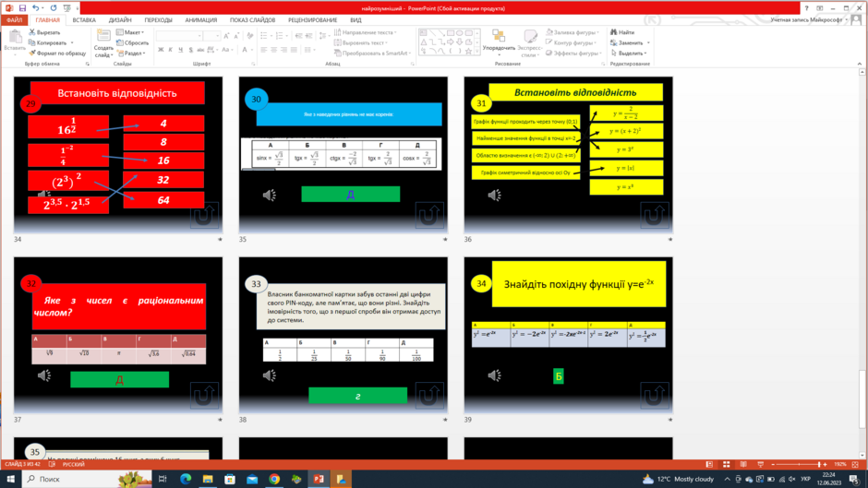Select the star shape in shapes gallery

point(468,51)
